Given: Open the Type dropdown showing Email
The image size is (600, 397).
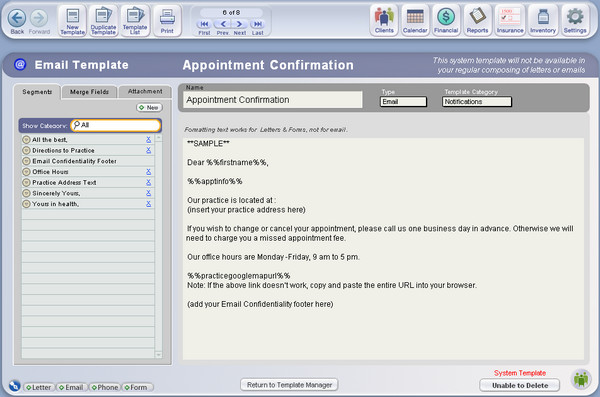Looking at the screenshot, I should point(403,101).
